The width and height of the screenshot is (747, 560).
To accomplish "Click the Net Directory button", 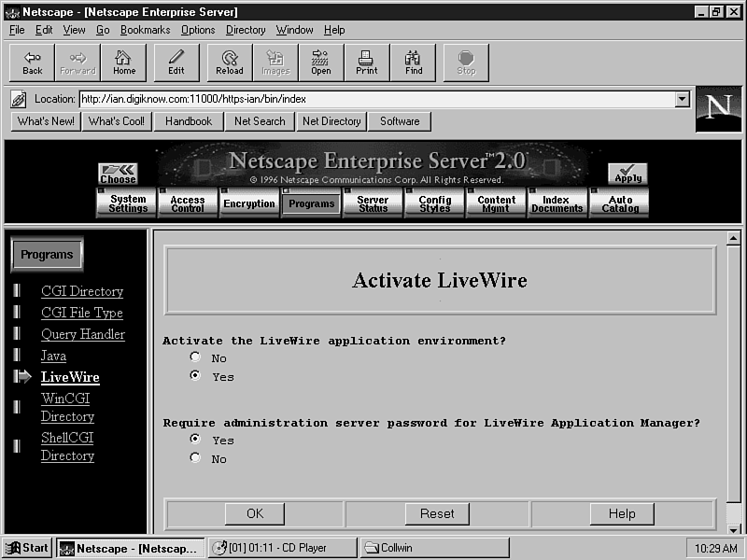I will click(331, 121).
